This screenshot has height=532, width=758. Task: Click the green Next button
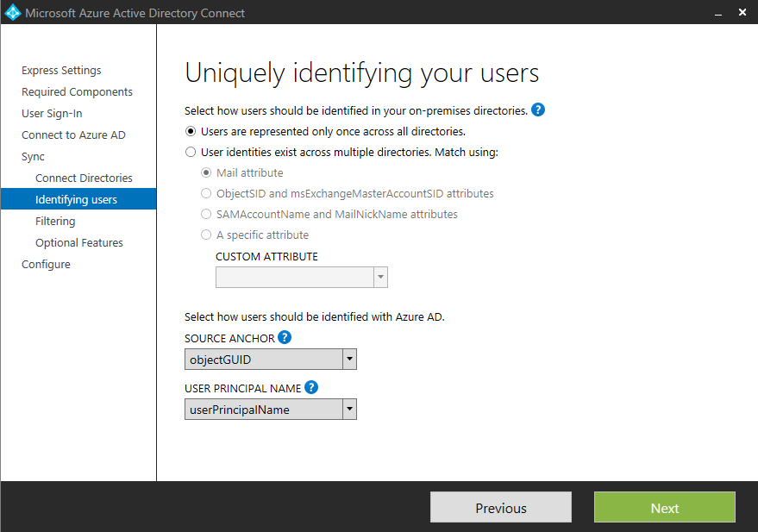[x=664, y=508]
